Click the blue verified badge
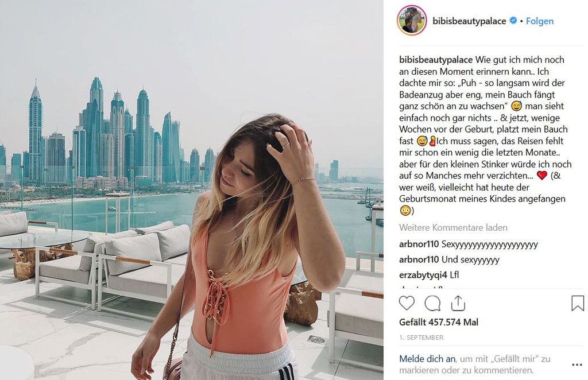The width and height of the screenshot is (588, 380). coord(513,21)
